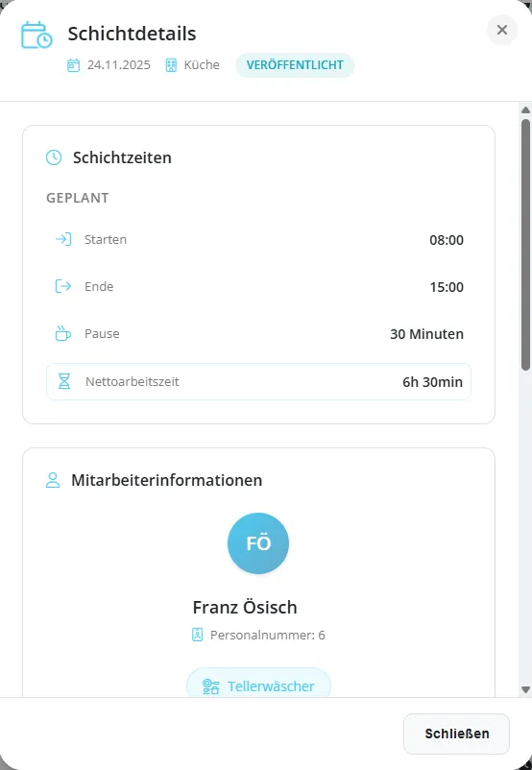The width and height of the screenshot is (532, 770).
Task: Click the Pause coffee cup icon
Action: [62, 333]
